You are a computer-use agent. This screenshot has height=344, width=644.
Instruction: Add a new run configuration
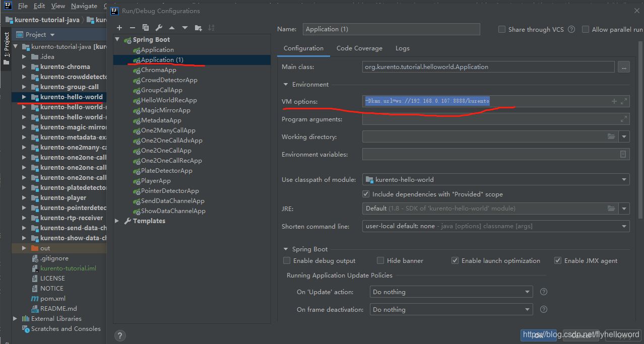pos(119,28)
